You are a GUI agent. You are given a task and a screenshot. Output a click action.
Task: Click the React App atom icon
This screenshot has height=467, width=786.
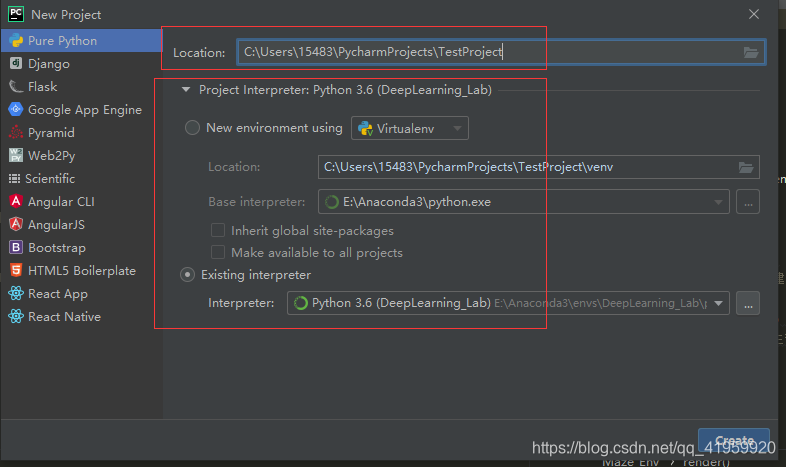(x=16, y=294)
